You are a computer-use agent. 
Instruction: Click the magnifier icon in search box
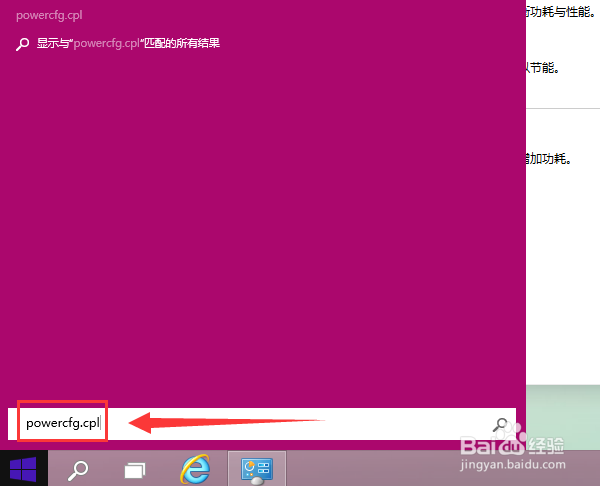500,424
